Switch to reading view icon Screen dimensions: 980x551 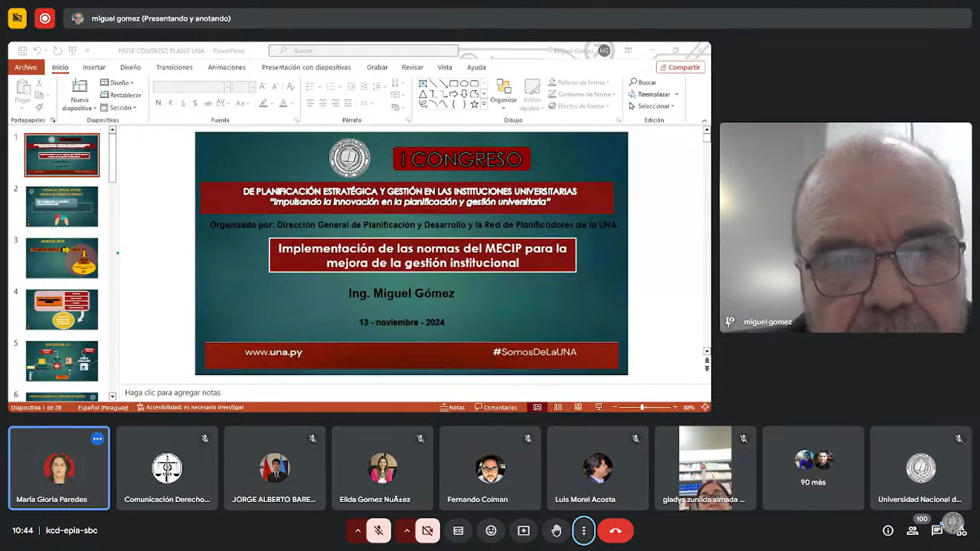pos(578,407)
